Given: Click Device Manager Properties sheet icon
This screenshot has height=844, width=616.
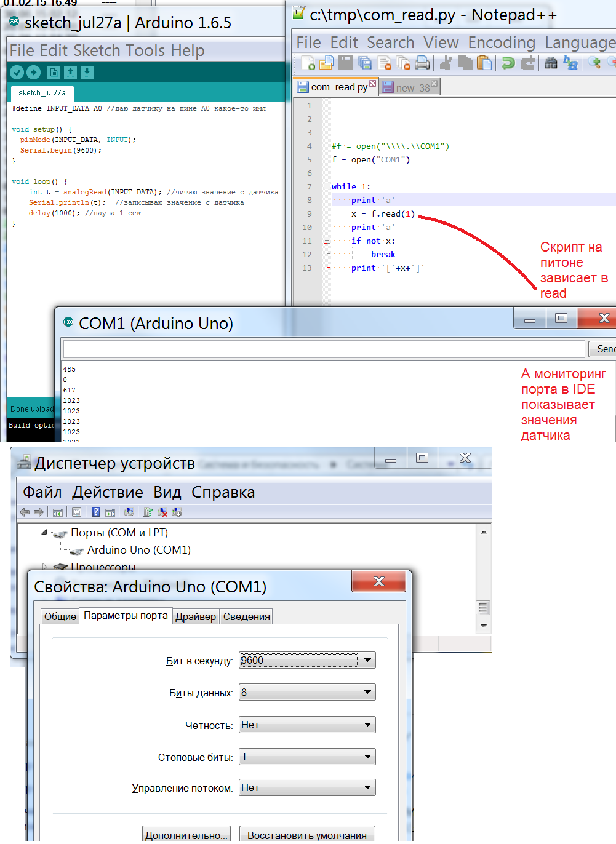Looking at the screenshot, I should (x=76, y=512).
